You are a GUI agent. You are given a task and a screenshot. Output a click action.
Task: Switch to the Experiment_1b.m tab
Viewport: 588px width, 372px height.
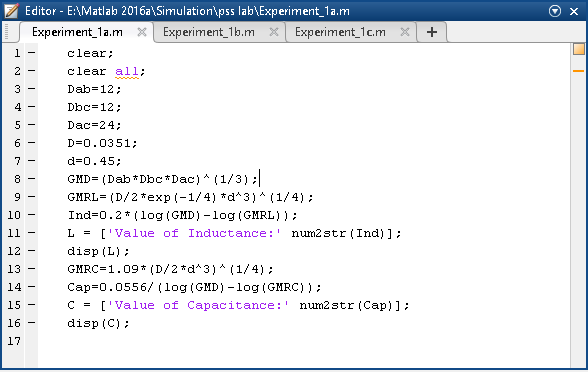[208, 32]
